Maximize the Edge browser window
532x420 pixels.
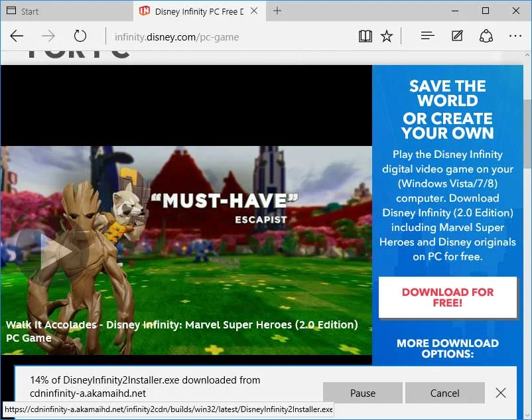pos(486,11)
